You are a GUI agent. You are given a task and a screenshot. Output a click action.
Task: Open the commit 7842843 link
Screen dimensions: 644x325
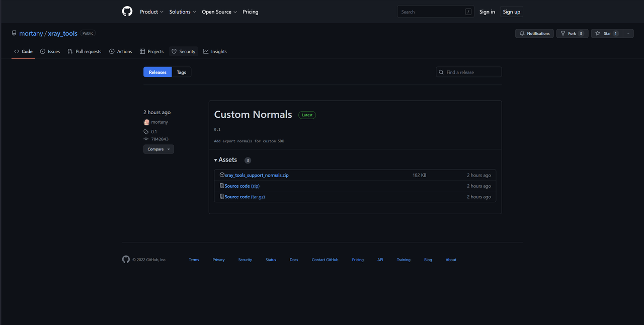coord(159,139)
